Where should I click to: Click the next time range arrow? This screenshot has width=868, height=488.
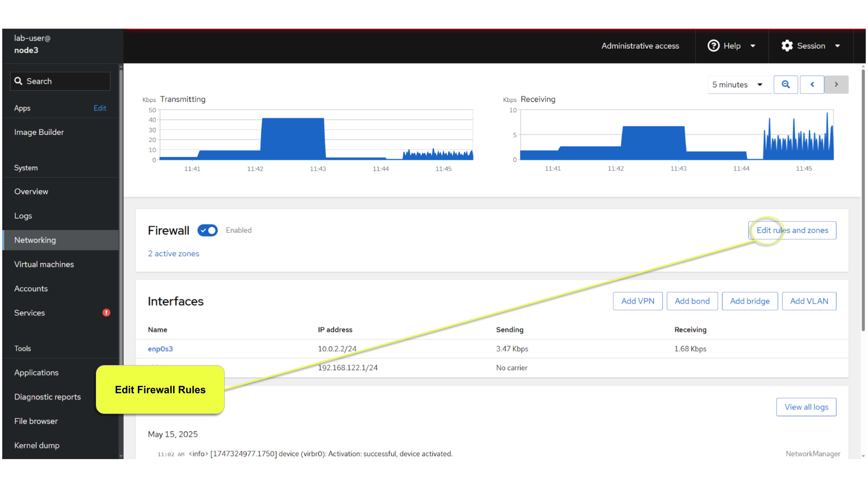[x=836, y=84]
